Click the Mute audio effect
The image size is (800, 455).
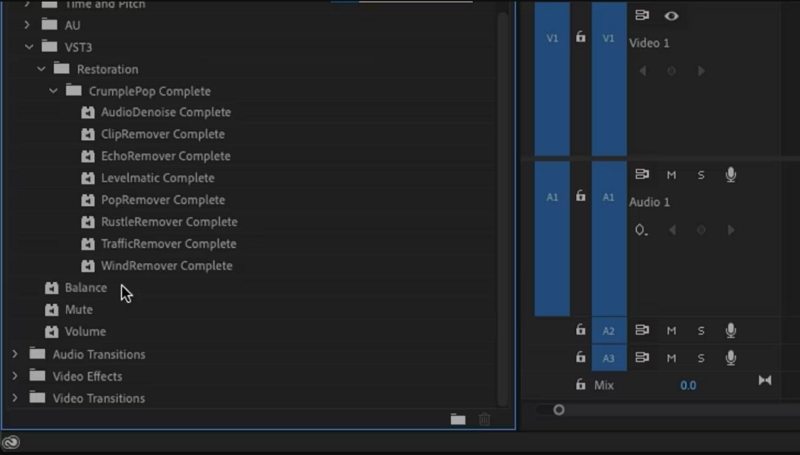(79, 310)
